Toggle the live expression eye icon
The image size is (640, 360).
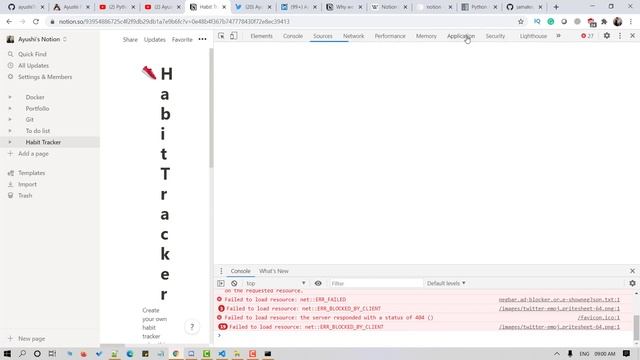click(x=318, y=283)
